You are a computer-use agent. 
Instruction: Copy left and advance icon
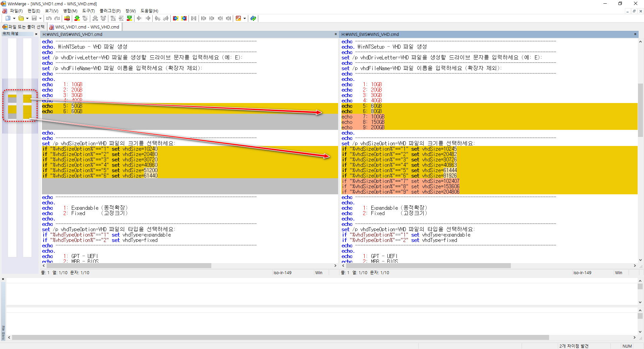(166, 18)
